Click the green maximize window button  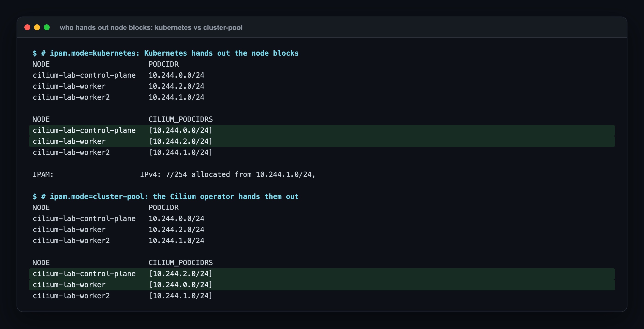click(47, 27)
